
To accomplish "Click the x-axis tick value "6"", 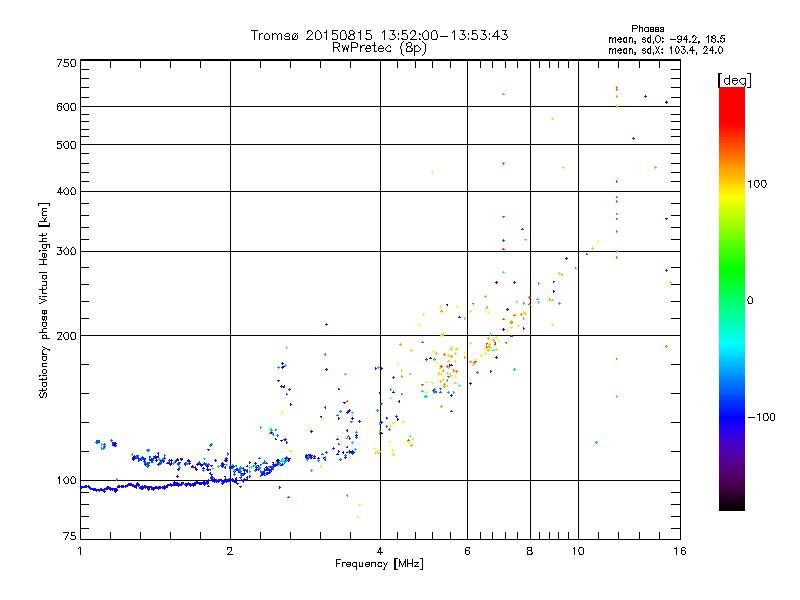I will [x=467, y=551].
